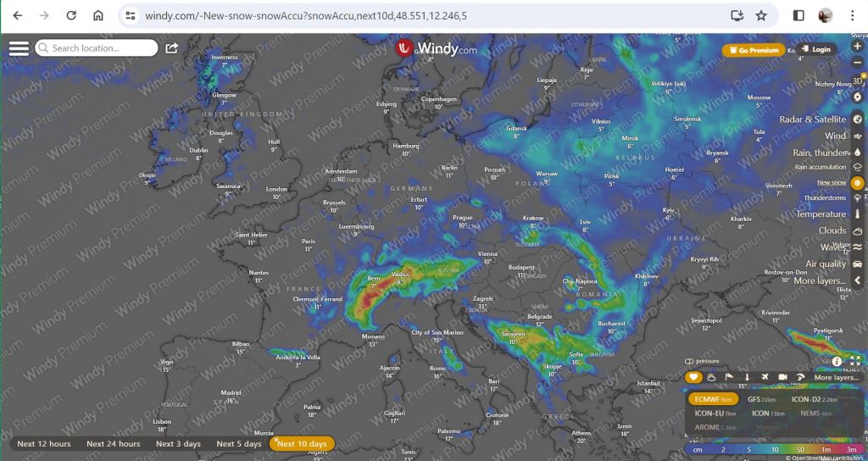868x461 pixels.
Task: Click the snow accumulation color scale legend
Action: [776, 450]
